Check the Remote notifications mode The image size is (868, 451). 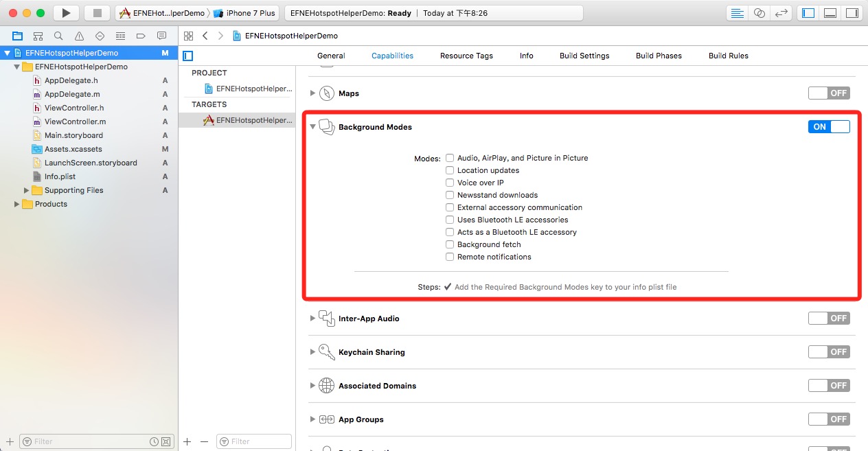(x=450, y=257)
